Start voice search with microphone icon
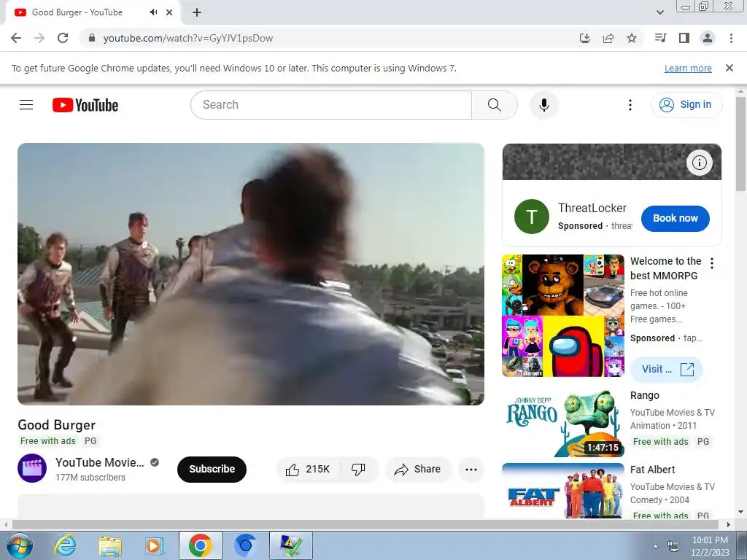This screenshot has width=747, height=560. pyautogui.click(x=543, y=105)
